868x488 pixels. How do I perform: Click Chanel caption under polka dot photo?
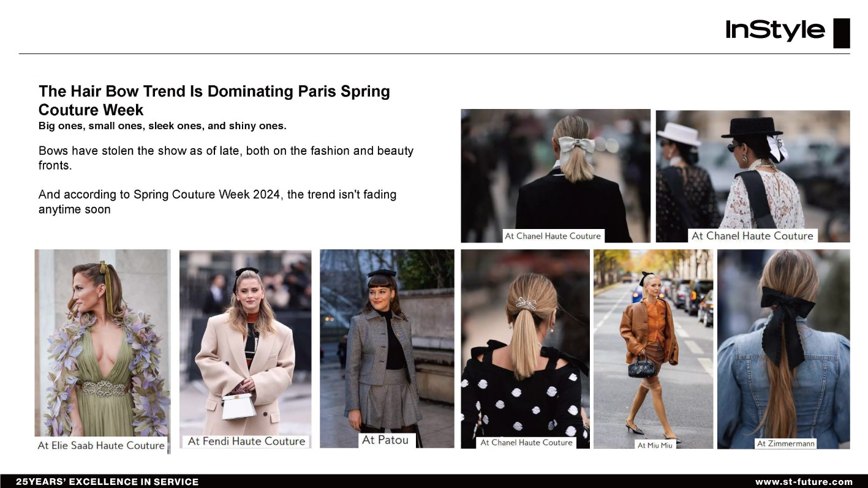click(526, 442)
